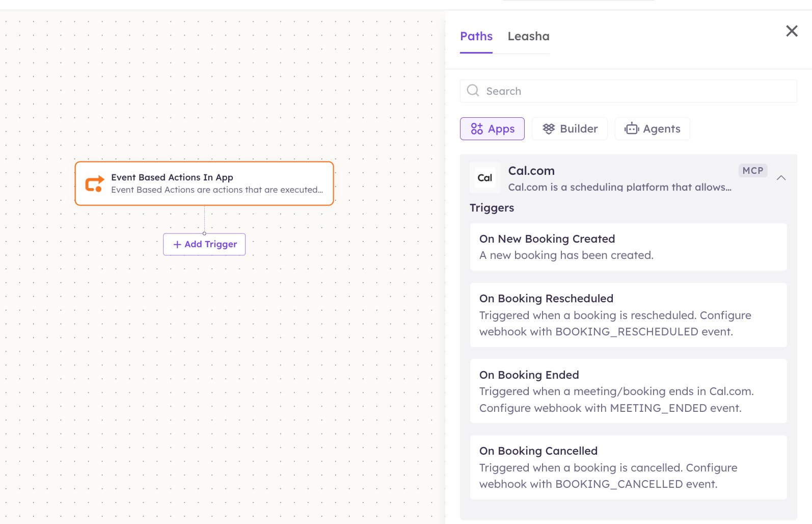This screenshot has width=812, height=524.
Task: Click the orange Event Based Actions arrow icon
Action: click(x=95, y=184)
